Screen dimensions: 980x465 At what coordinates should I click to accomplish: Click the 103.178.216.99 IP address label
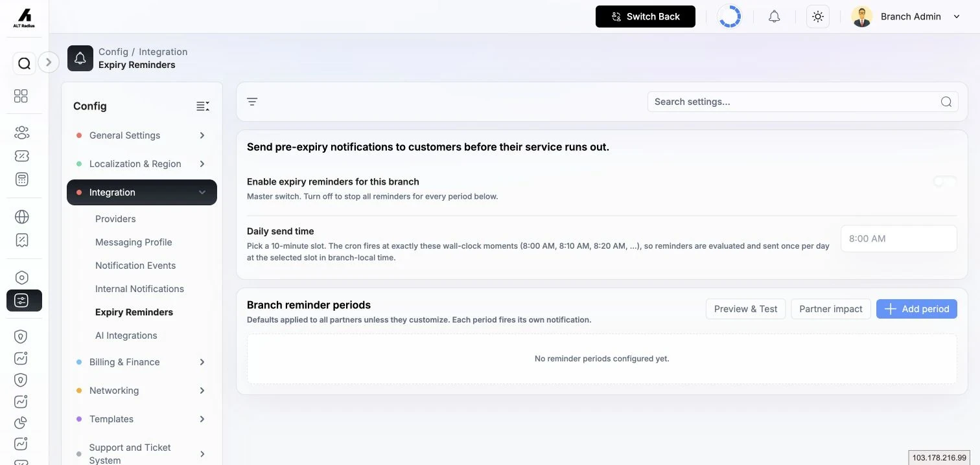click(939, 458)
